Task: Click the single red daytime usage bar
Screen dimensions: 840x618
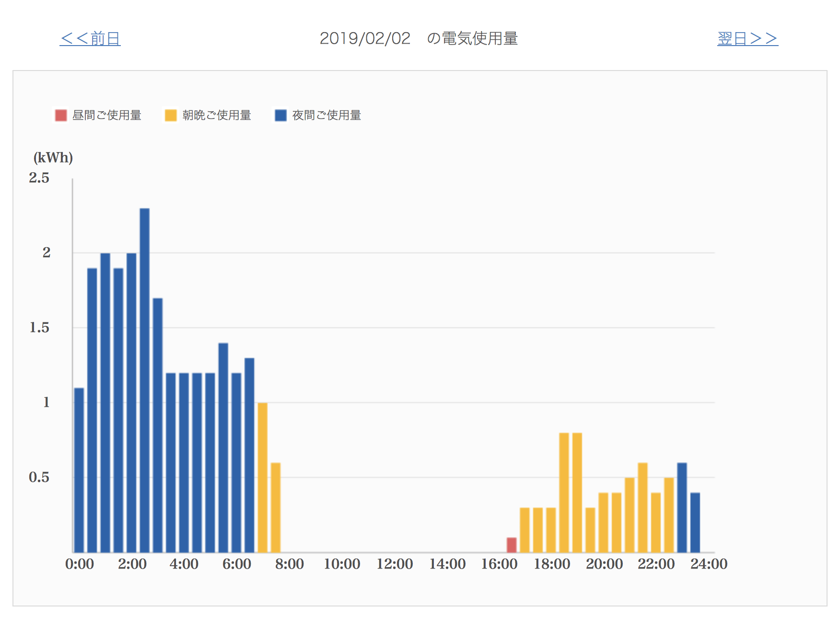Action: (512, 545)
